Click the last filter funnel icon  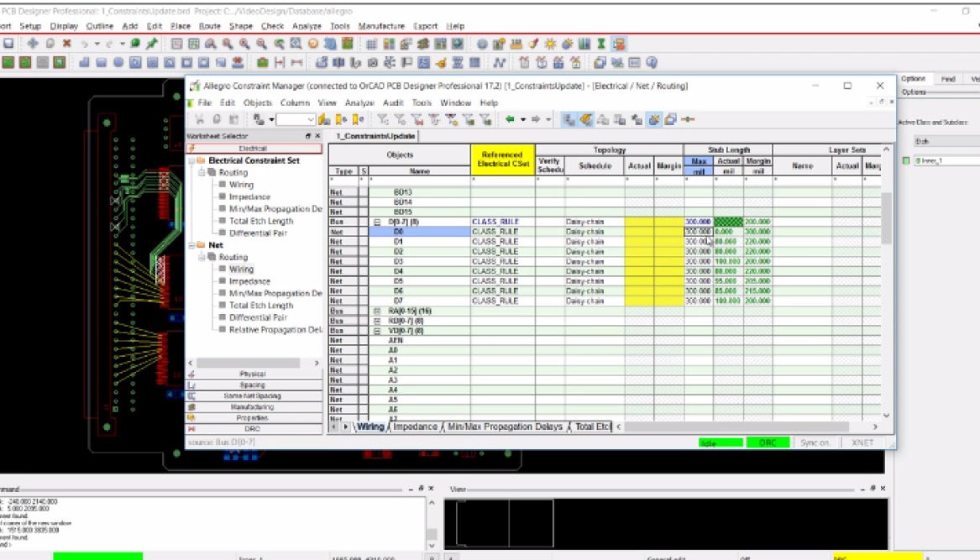[x=485, y=119]
